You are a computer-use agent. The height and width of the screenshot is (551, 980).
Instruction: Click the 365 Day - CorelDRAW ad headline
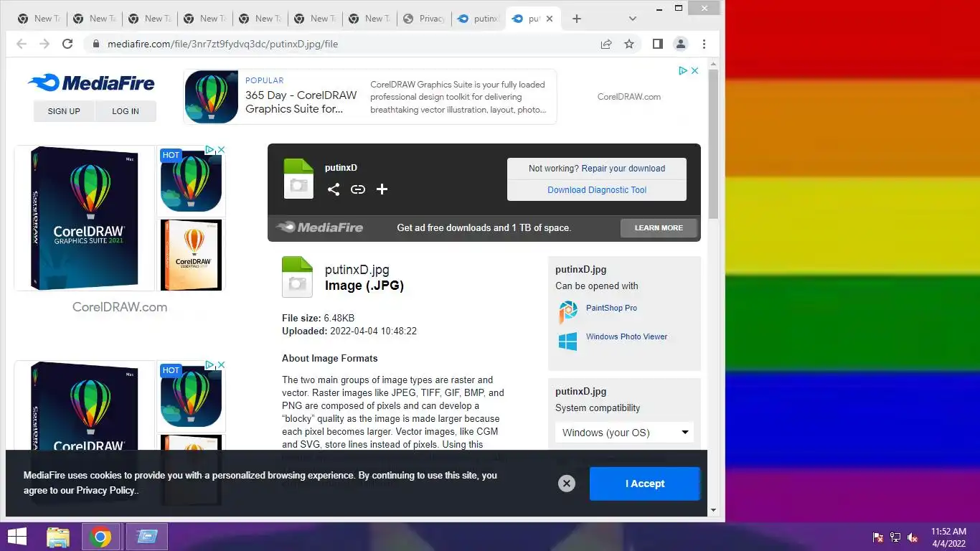click(301, 102)
